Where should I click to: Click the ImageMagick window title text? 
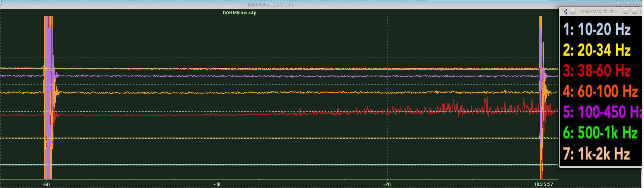click(x=599, y=11)
